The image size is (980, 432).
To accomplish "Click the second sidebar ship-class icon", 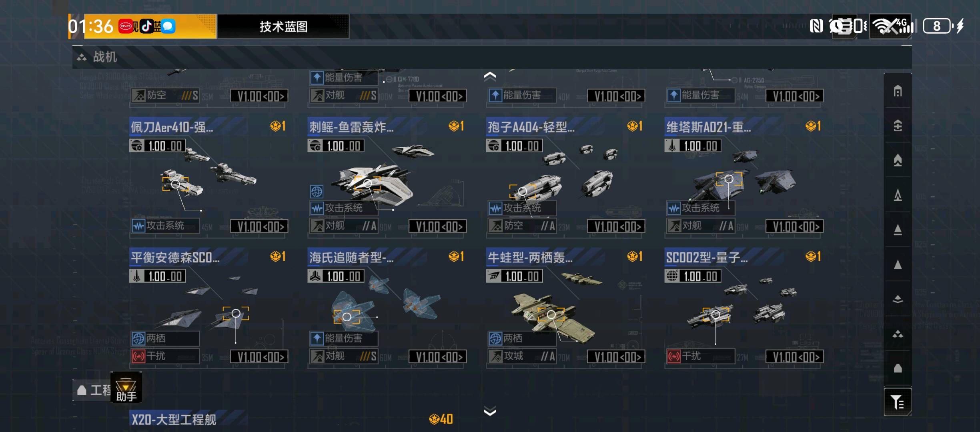I will point(898,126).
